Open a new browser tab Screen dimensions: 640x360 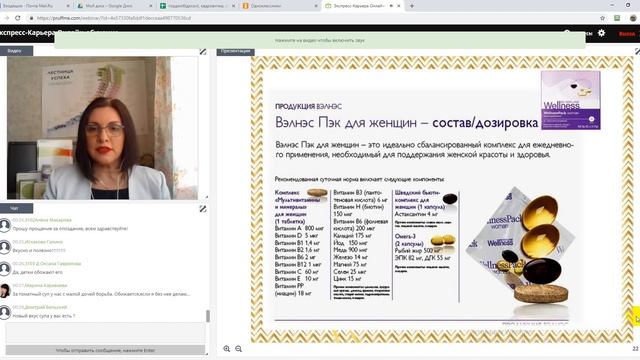click(x=412, y=6)
